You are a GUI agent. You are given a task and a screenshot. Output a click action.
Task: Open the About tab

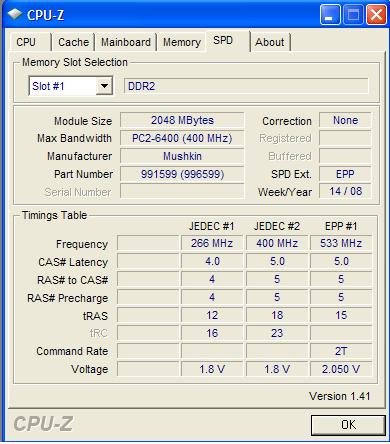point(270,42)
